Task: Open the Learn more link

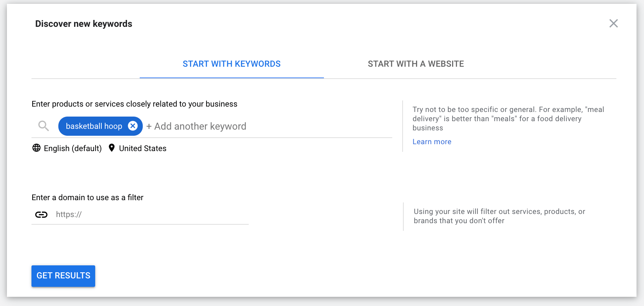Action: 432,142
